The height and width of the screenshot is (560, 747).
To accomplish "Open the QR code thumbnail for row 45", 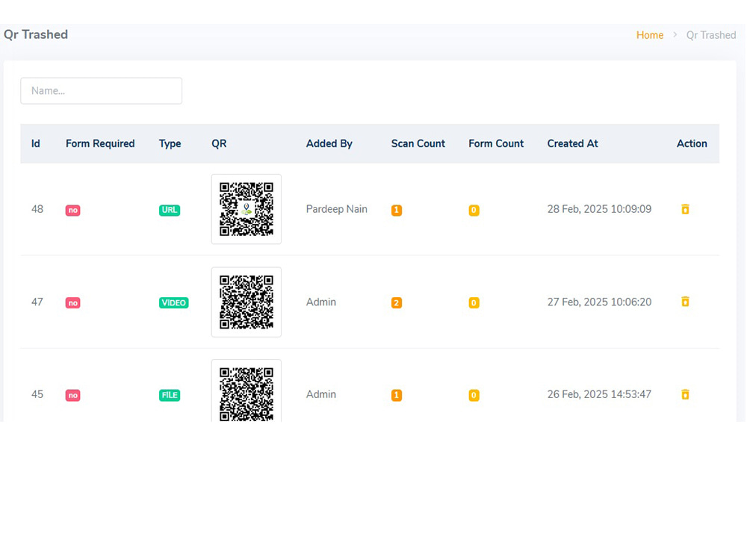I will [247, 391].
